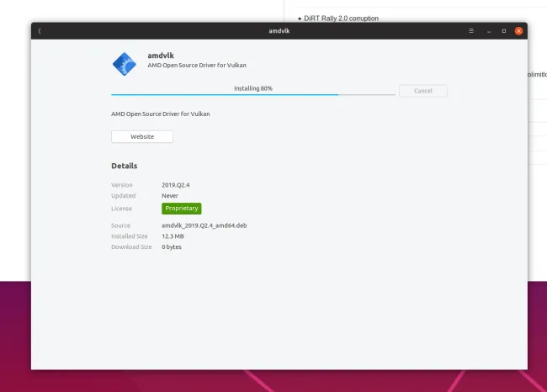The image size is (547, 392).
Task: Select download size value 0 bytes
Action: click(x=172, y=247)
